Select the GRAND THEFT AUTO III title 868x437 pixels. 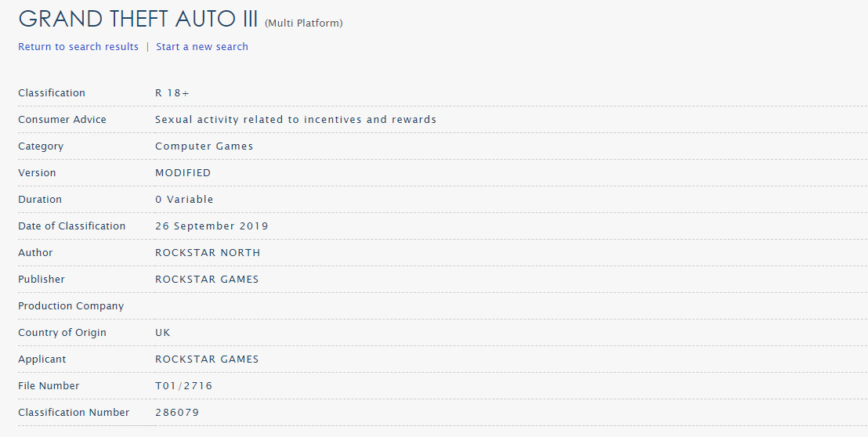pyautogui.click(x=139, y=20)
